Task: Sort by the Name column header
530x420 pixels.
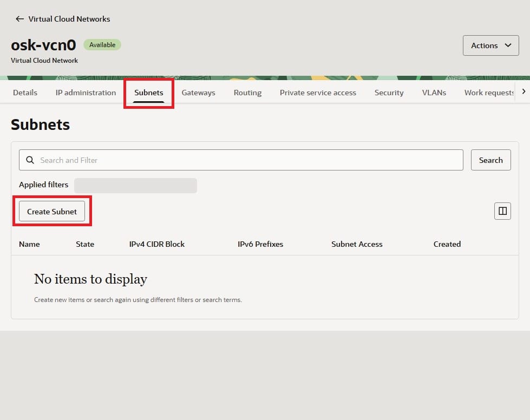Action: (x=29, y=244)
